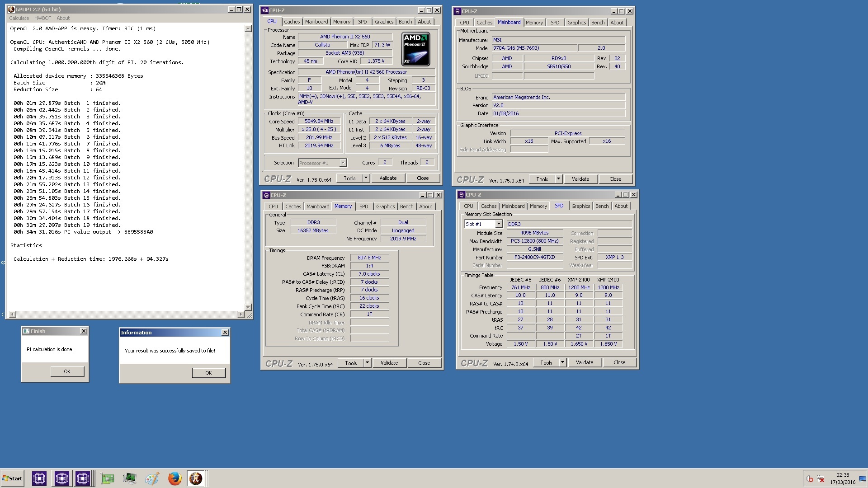Click GPUPI vertical scrollbar up arrow
Screen dimensions: 868x488
[248, 28]
